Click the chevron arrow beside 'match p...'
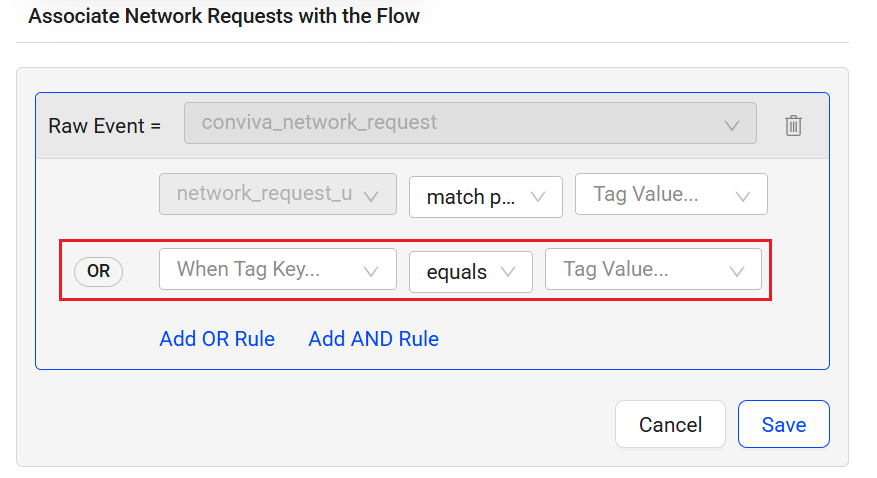877x478 pixels. point(540,197)
